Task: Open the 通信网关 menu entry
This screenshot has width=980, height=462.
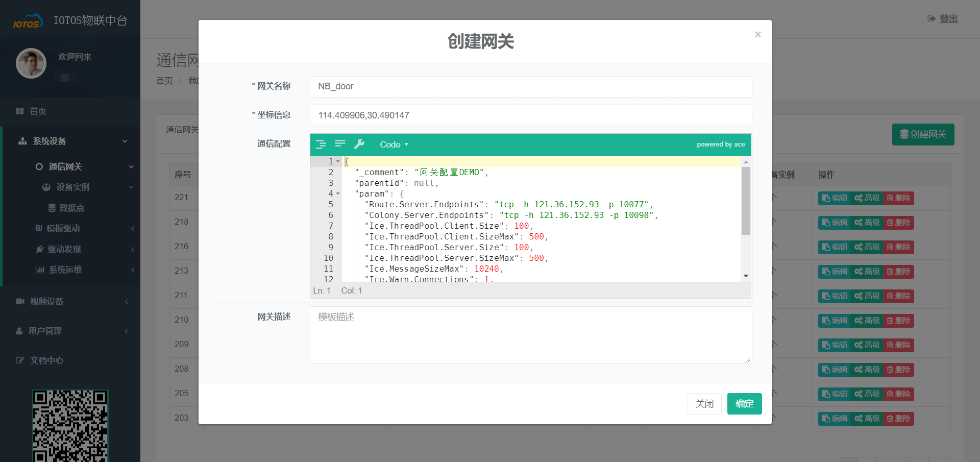Action: [x=66, y=166]
